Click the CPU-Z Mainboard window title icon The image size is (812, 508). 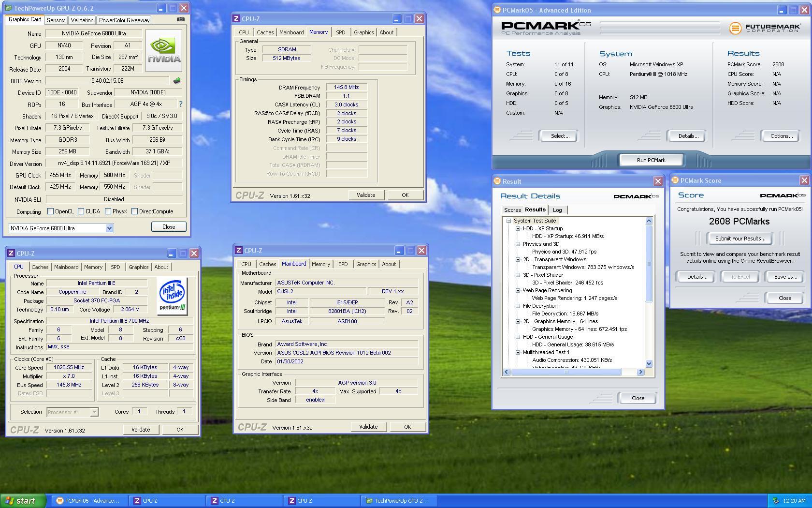click(239, 251)
